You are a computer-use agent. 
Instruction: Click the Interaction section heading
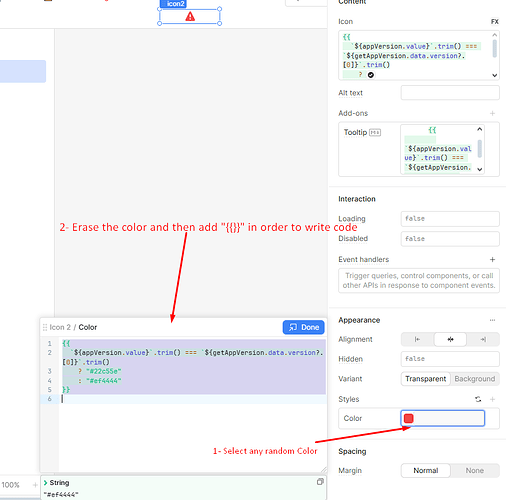click(x=357, y=199)
